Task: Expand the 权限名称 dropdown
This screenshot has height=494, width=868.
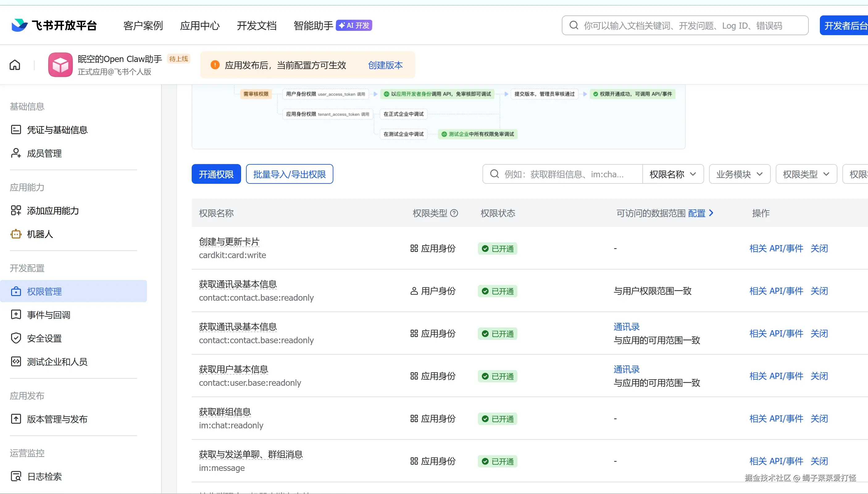Action: point(672,174)
